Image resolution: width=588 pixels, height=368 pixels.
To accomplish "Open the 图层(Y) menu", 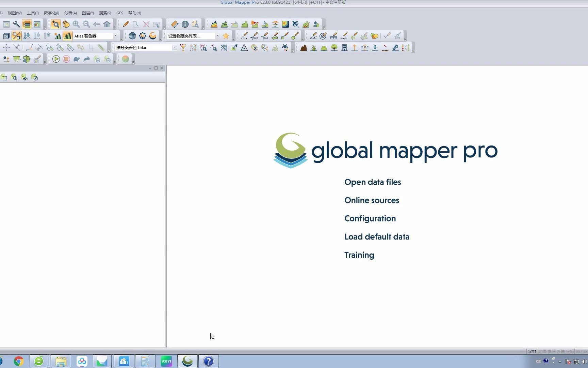I will click(x=88, y=13).
